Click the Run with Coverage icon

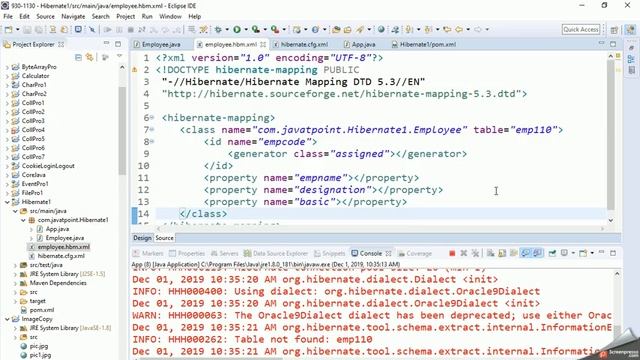tap(256, 29)
